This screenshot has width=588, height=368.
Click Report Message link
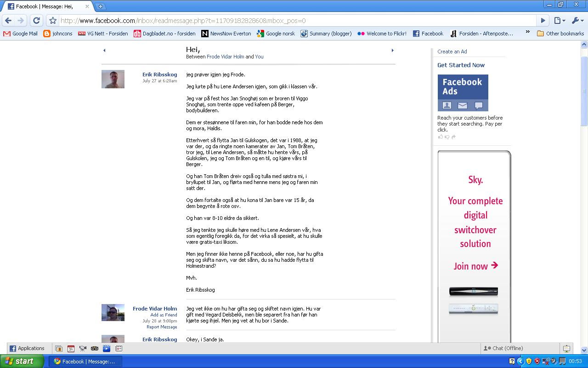point(162,327)
